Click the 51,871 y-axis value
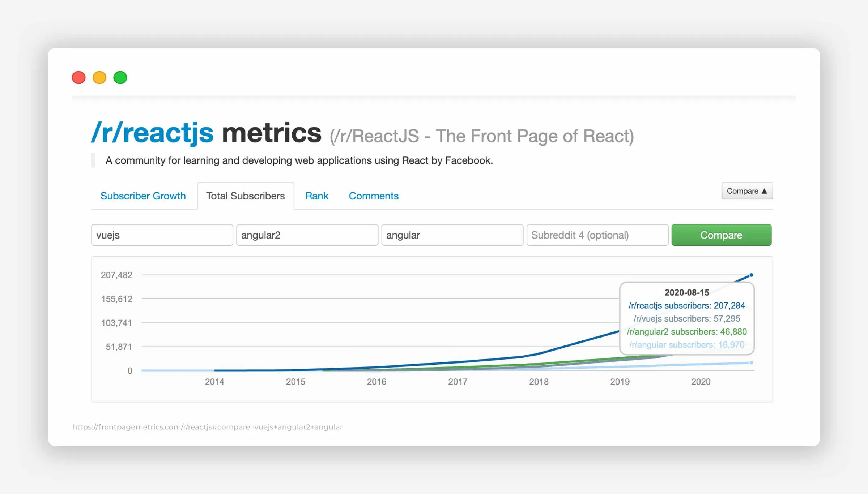868x494 pixels. pos(119,347)
